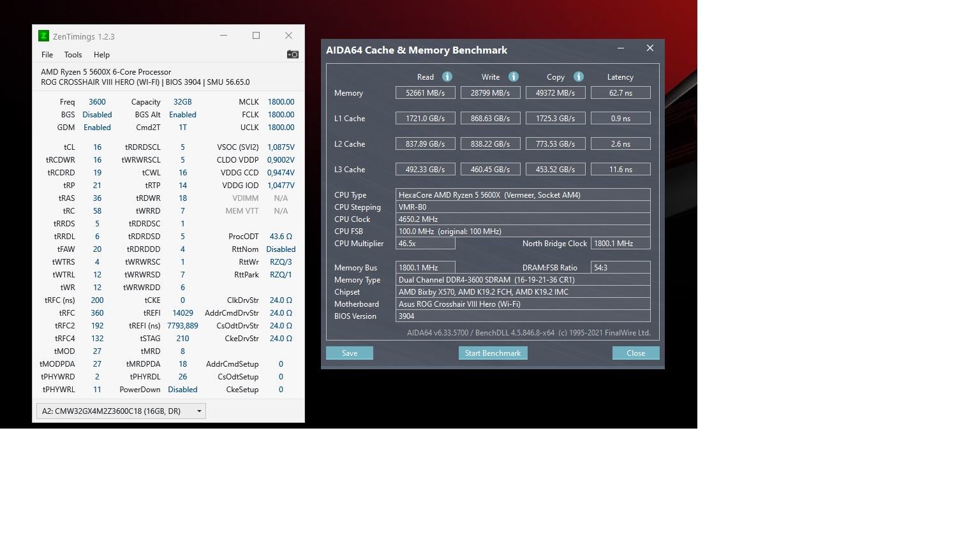Click L1 Cache Copy value 1725.3 GB/s
The height and width of the screenshot is (551, 980).
click(555, 119)
